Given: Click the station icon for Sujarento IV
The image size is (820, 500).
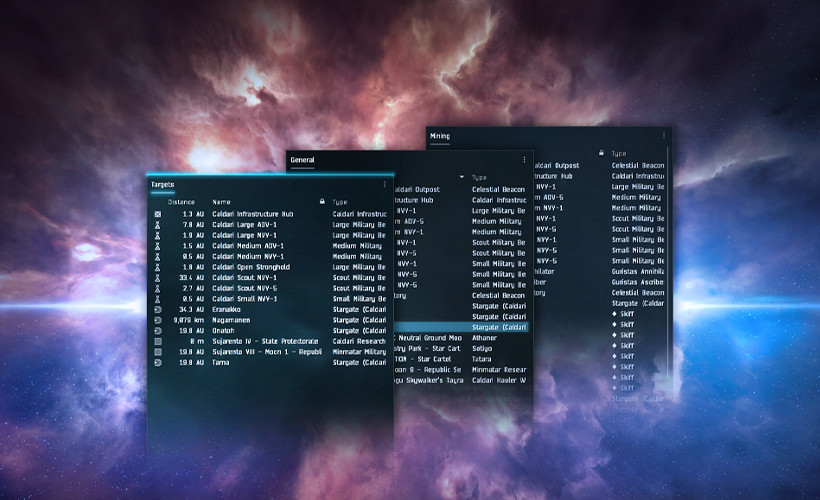Looking at the screenshot, I should coord(158,342).
